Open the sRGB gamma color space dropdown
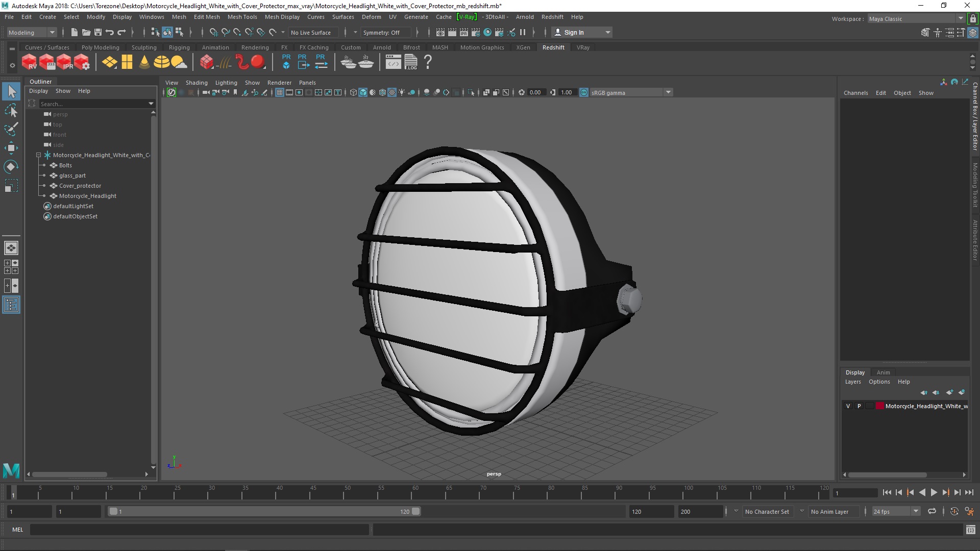The image size is (980, 551). pos(668,92)
